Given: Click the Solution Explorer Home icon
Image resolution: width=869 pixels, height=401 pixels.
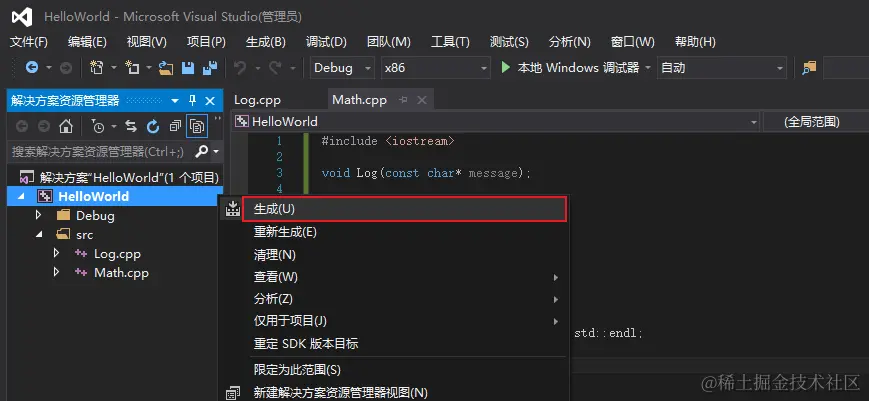Looking at the screenshot, I should [x=66, y=126].
